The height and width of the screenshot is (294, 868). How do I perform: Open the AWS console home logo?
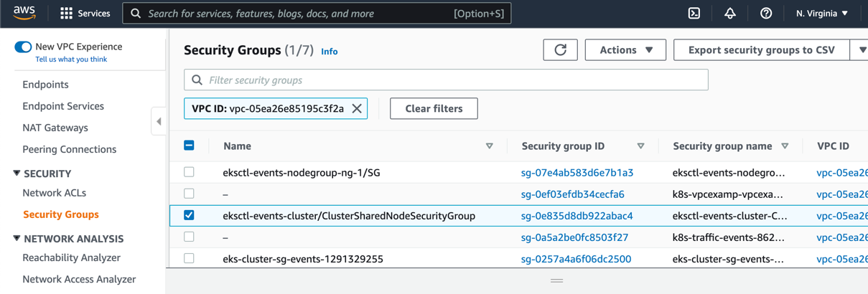click(x=24, y=13)
